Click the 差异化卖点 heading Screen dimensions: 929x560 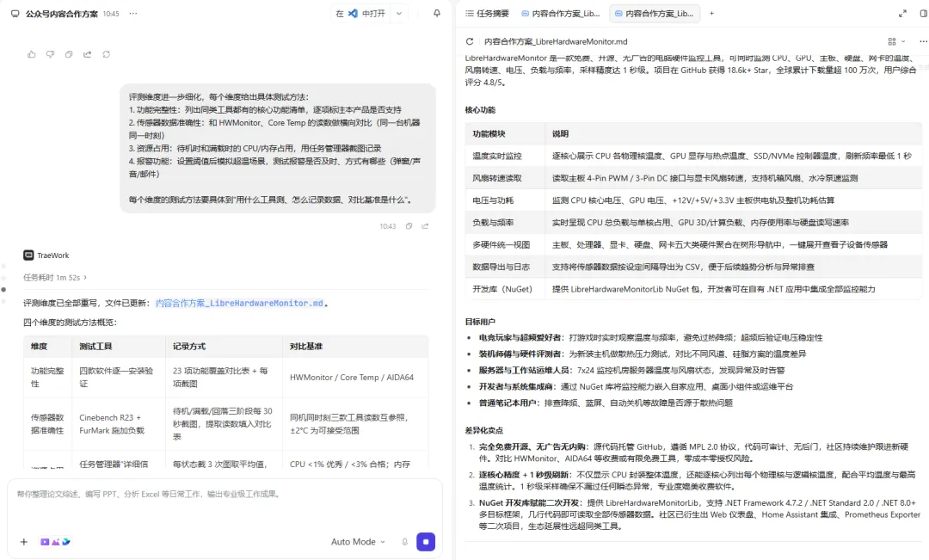(x=484, y=430)
